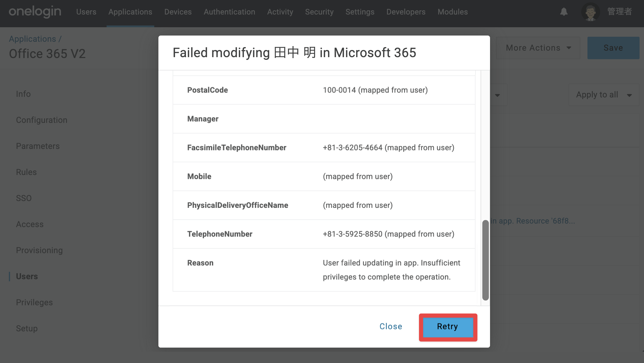644x363 pixels.
Task: Click the Save button
Action: pyautogui.click(x=613, y=48)
